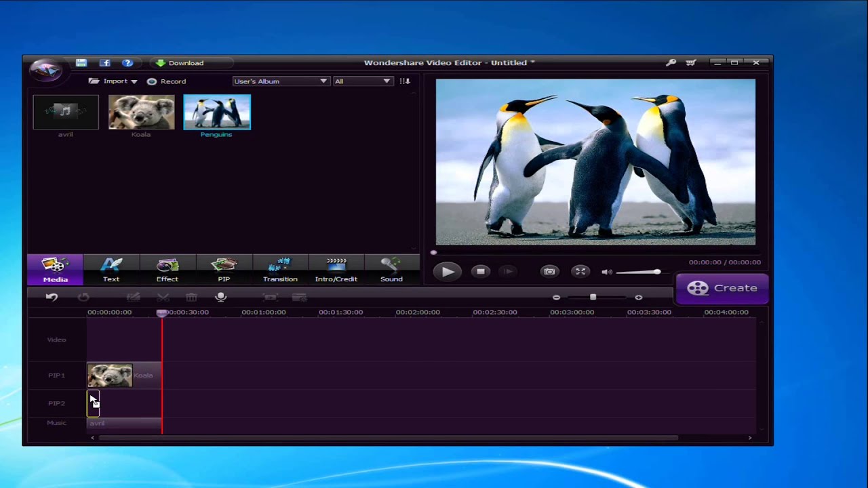
Task: Click the Music track label
Action: tap(57, 423)
